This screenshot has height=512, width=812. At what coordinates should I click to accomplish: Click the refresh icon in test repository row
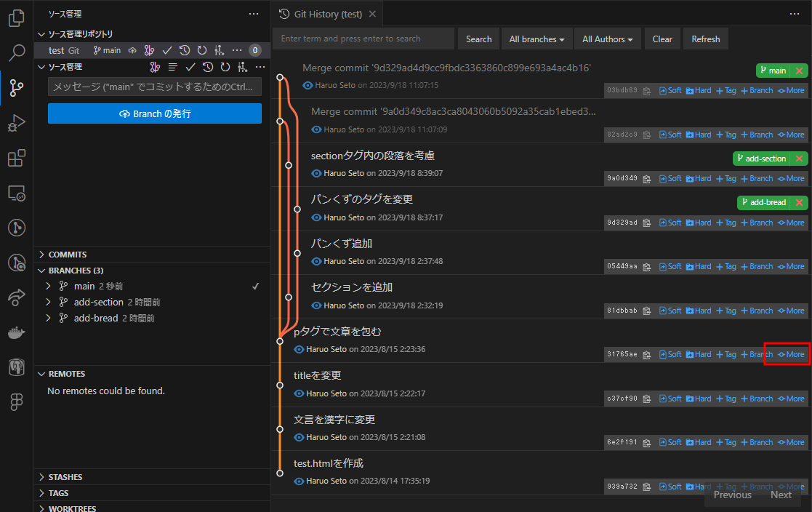coord(202,50)
